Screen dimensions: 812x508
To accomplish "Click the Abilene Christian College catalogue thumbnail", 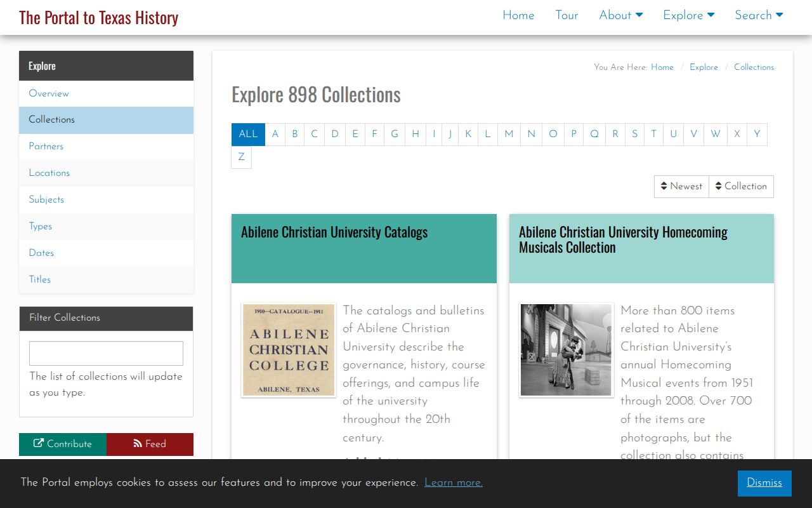I will pyautogui.click(x=289, y=351).
